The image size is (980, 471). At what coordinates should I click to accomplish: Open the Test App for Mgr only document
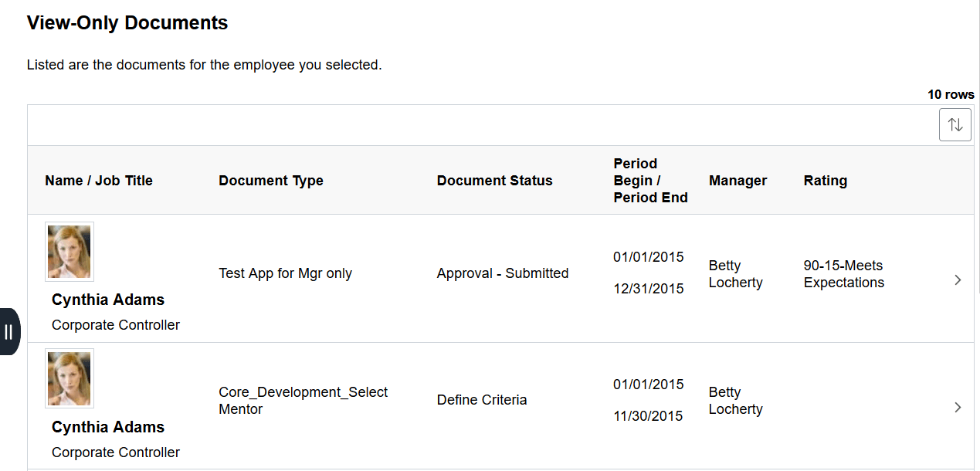(285, 273)
